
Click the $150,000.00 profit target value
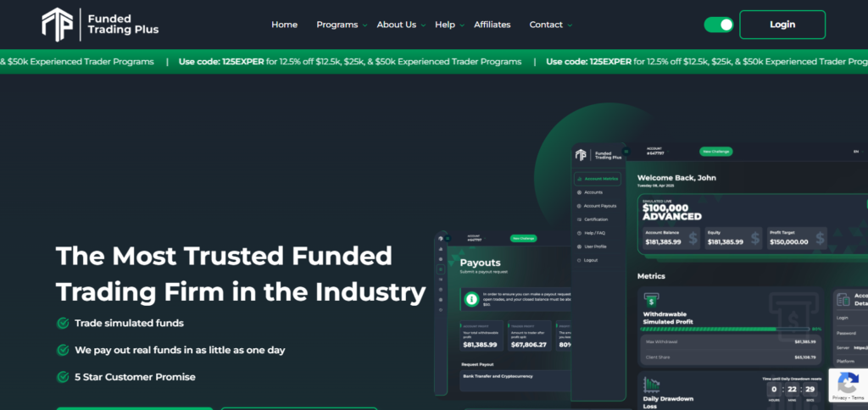coord(789,241)
